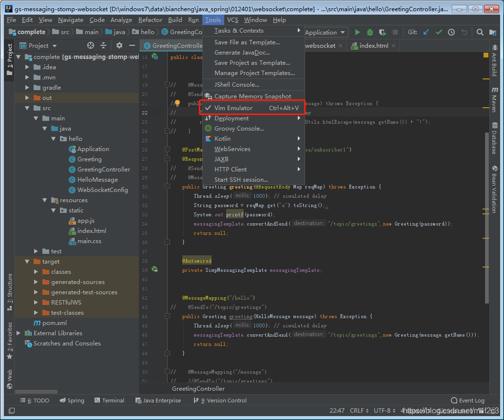The image size is (504, 420).
Task: Open the Terminal tool window
Action: pyautogui.click(x=109, y=401)
